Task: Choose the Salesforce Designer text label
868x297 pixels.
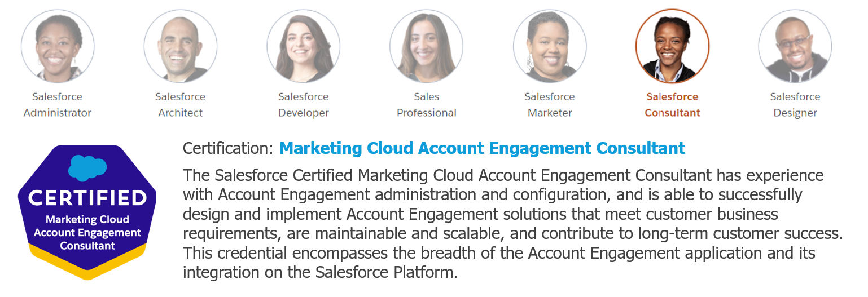Action: [795, 105]
